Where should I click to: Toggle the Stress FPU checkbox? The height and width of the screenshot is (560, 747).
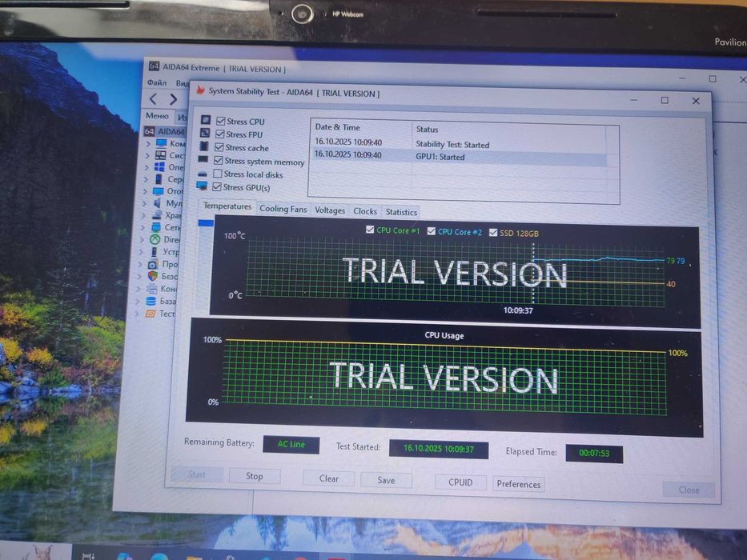click(x=220, y=134)
